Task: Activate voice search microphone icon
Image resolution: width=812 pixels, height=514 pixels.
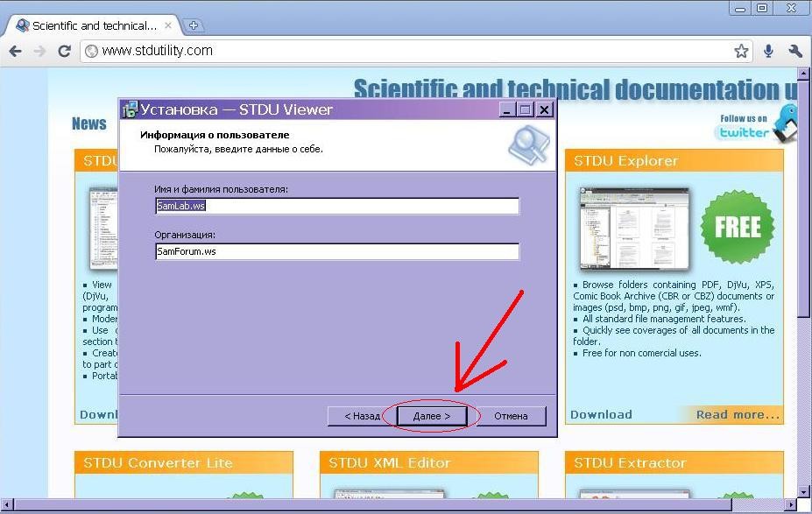Action: [768, 51]
